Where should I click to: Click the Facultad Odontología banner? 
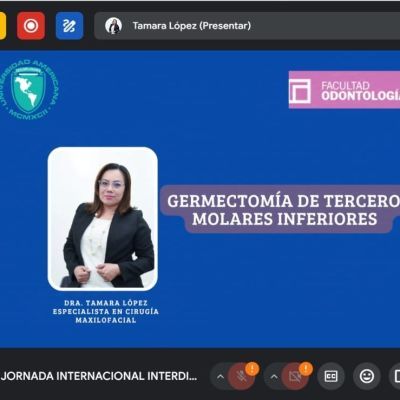pyautogui.click(x=344, y=90)
